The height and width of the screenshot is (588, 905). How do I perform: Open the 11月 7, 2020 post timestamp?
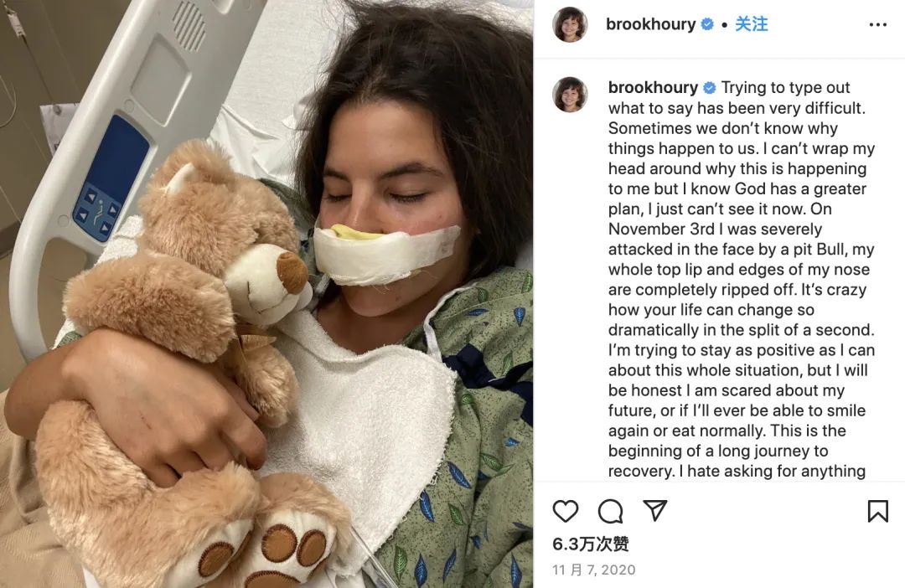click(x=593, y=570)
